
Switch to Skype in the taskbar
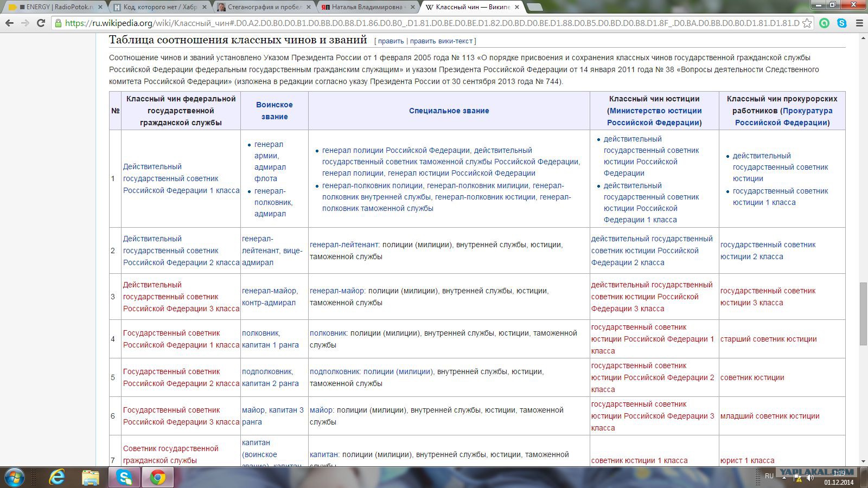(124, 477)
